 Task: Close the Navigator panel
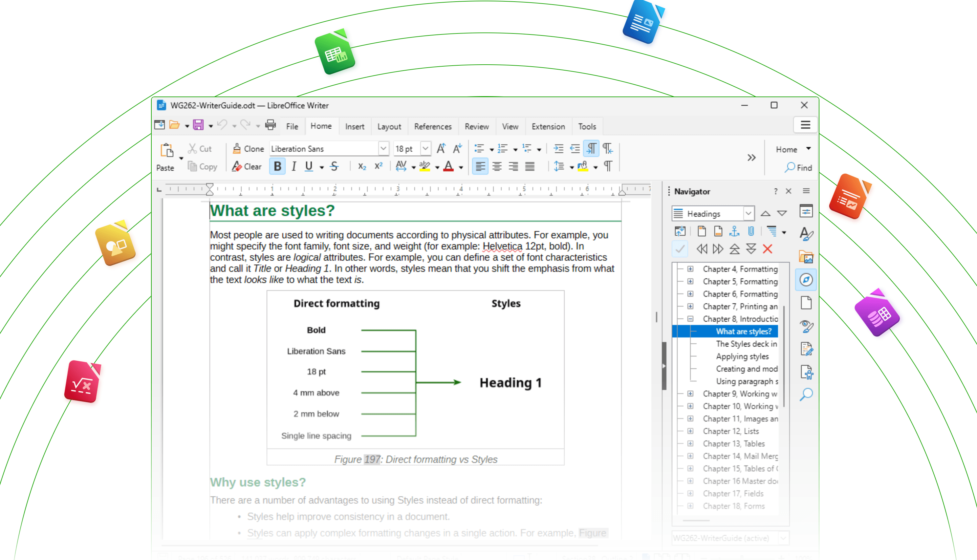(x=789, y=192)
